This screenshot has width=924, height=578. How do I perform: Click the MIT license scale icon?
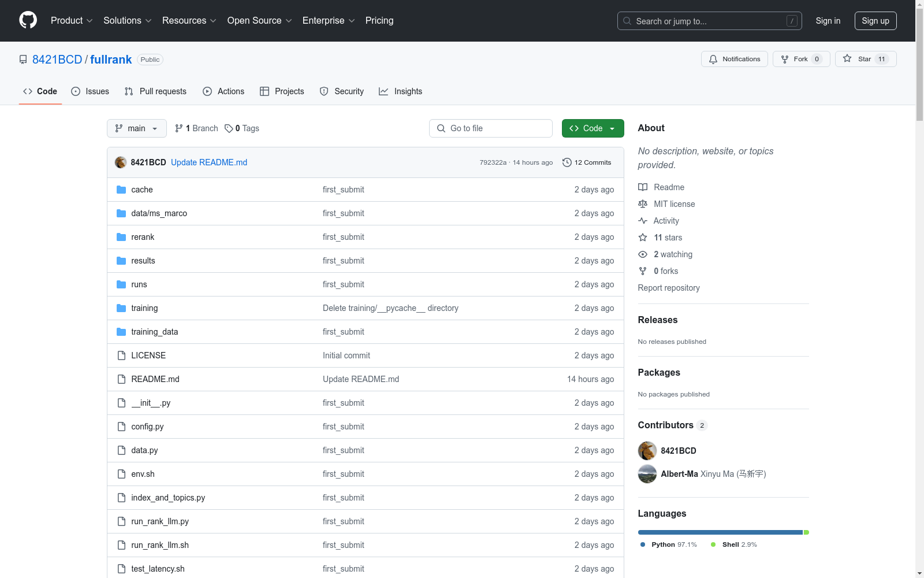643,204
